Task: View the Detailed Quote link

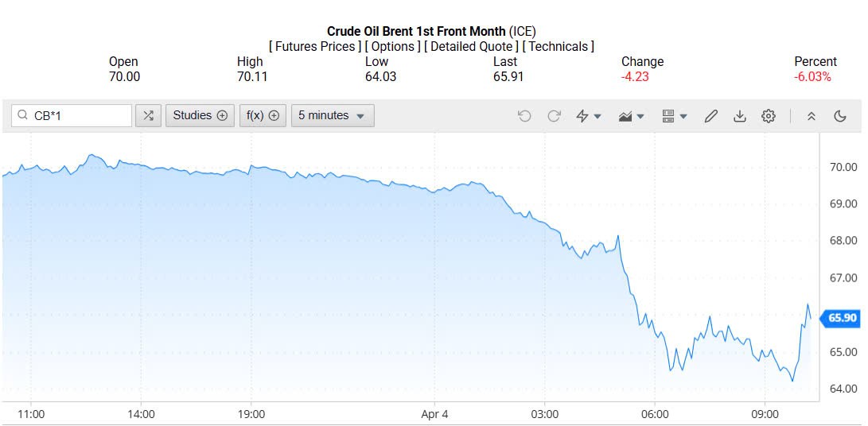Action: click(x=472, y=47)
